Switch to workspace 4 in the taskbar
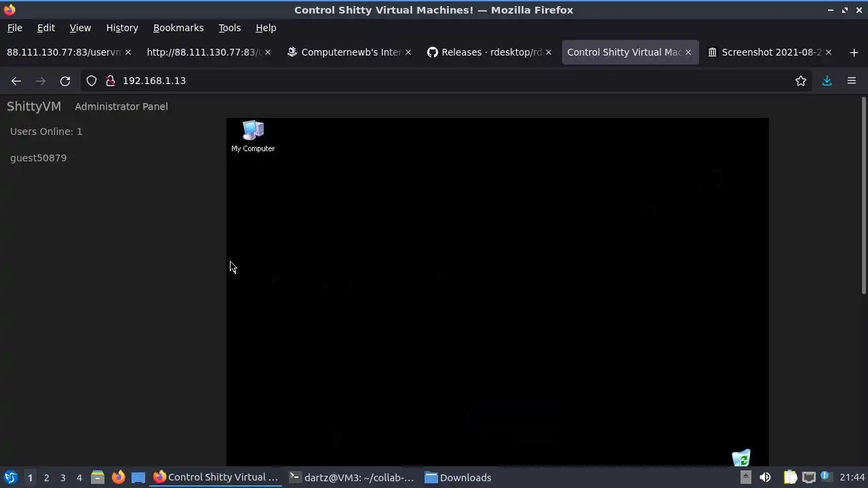Viewport: 868px width, 488px height. (x=79, y=478)
